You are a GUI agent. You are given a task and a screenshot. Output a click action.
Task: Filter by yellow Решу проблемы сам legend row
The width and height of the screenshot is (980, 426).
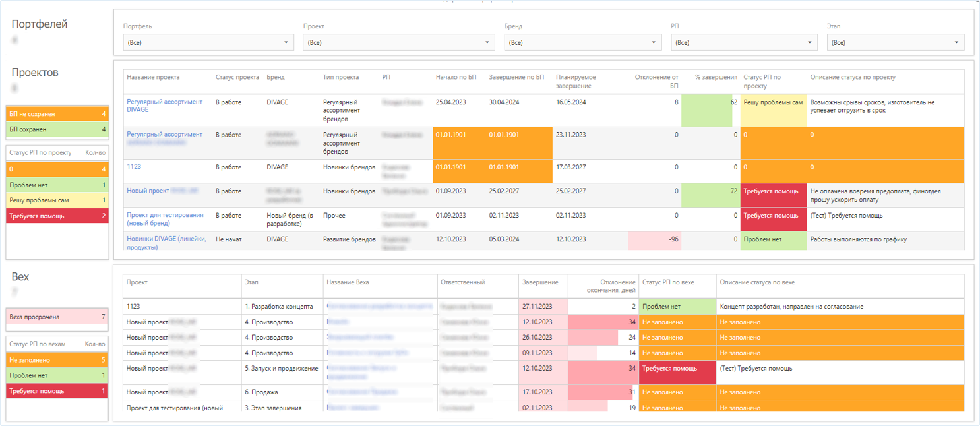pyautogui.click(x=57, y=200)
